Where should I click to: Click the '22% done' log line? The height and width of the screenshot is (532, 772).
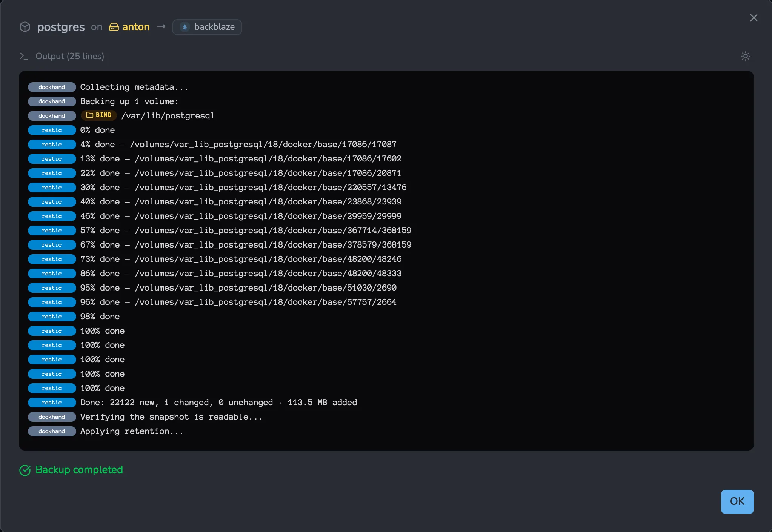click(x=240, y=173)
